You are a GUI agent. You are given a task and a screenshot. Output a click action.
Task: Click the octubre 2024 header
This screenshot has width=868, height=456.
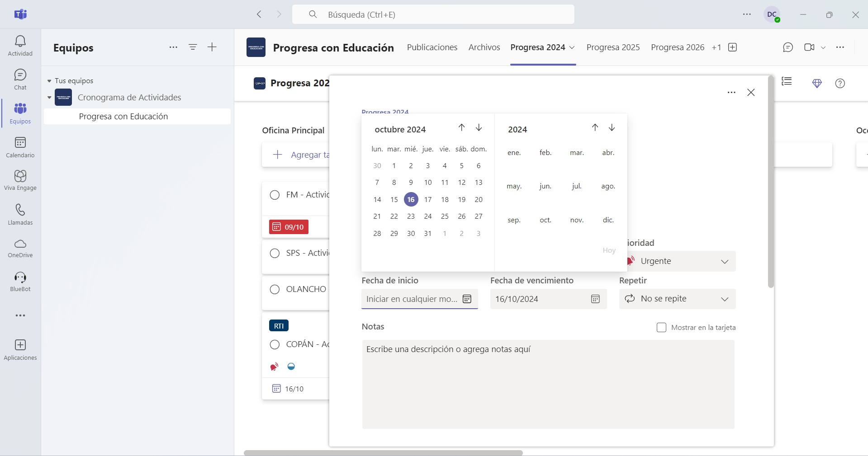(400, 129)
